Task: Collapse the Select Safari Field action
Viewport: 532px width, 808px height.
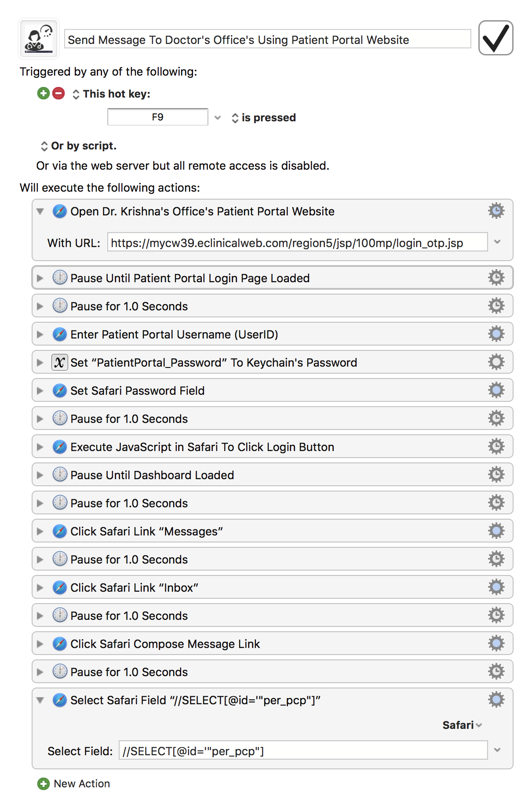Action: [x=40, y=700]
